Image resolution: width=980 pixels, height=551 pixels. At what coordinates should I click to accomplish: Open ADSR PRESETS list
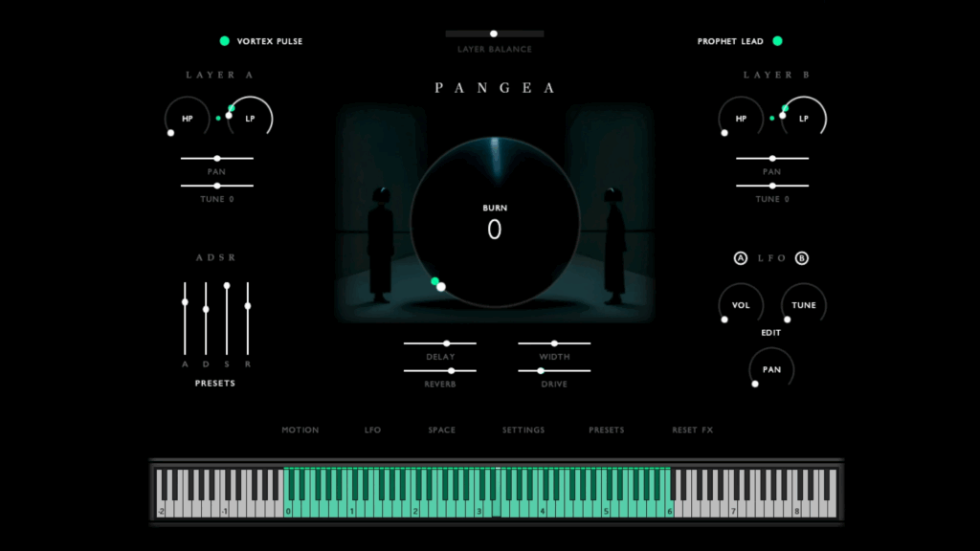coord(214,384)
